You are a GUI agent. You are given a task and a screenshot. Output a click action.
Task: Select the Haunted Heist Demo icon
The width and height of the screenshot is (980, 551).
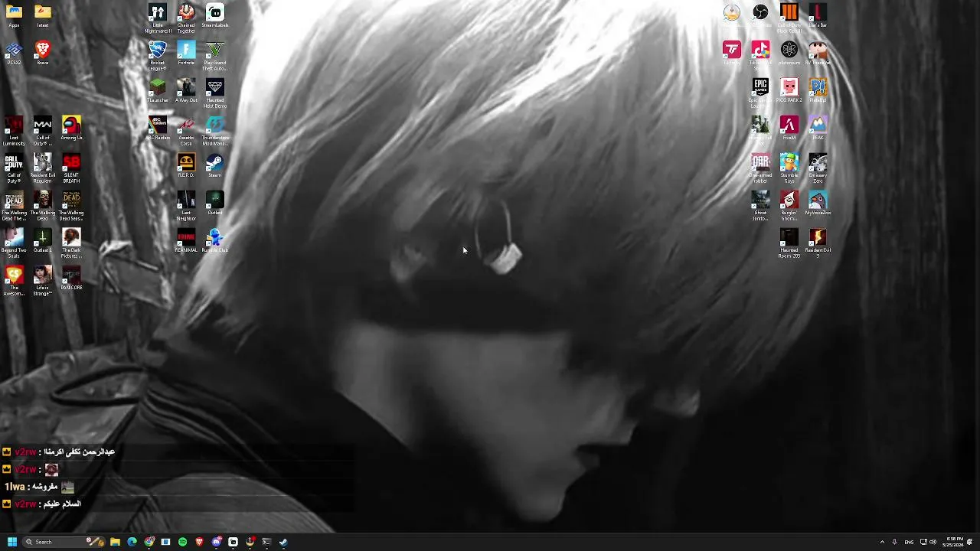pyautogui.click(x=215, y=93)
